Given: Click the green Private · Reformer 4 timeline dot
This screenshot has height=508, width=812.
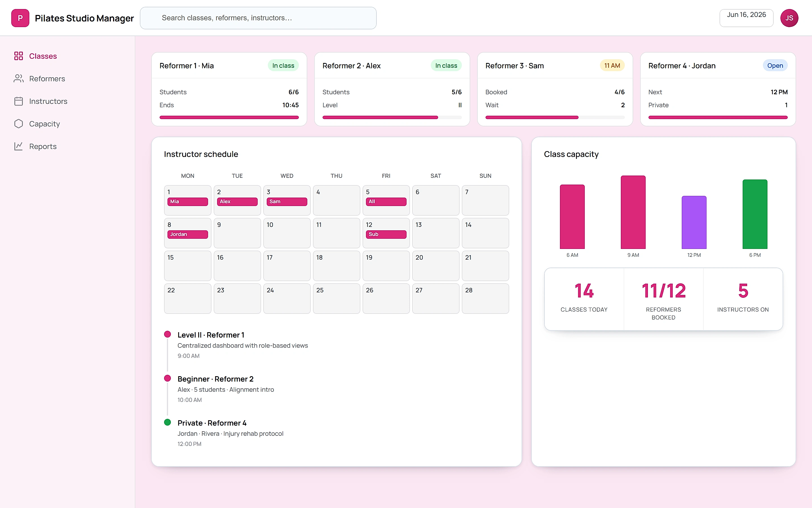Looking at the screenshot, I should tap(167, 422).
